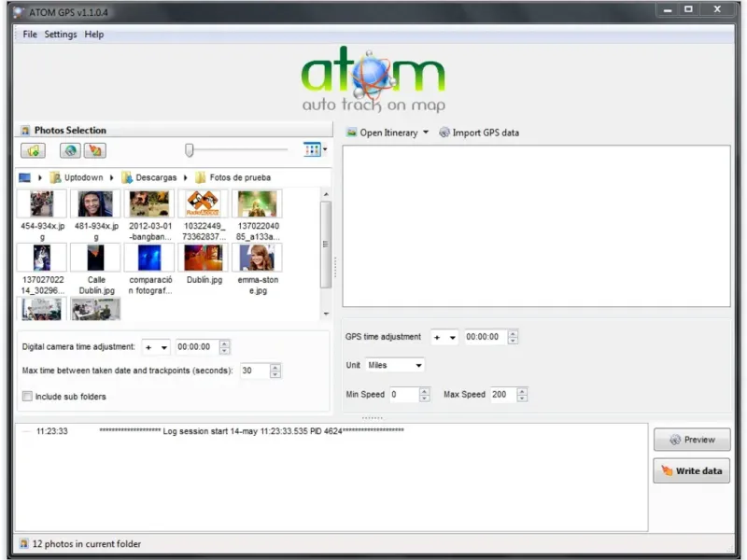Click the digital camera time adjustment field
This screenshot has height=560, width=747.
coord(197,347)
